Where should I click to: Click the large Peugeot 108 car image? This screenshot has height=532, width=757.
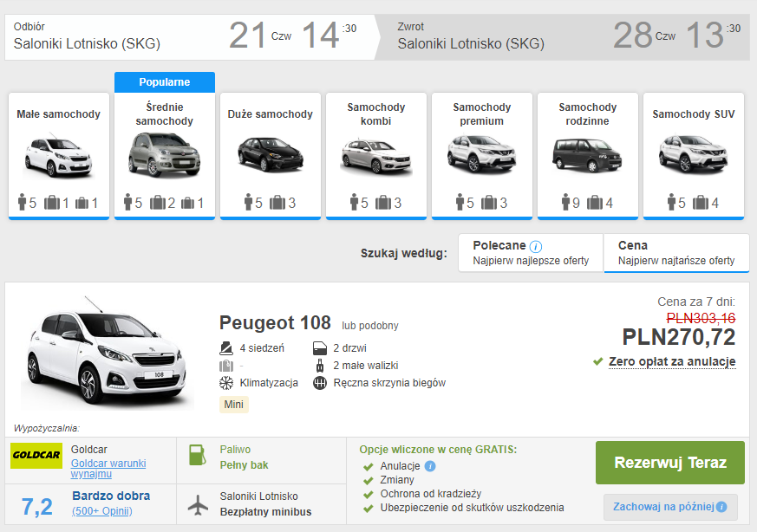point(108,353)
